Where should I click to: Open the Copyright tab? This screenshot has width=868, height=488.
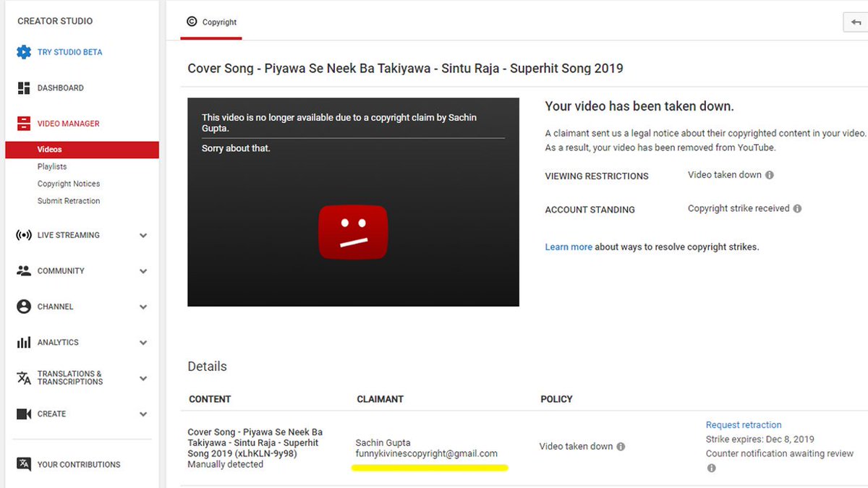pyautogui.click(x=211, y=22)
